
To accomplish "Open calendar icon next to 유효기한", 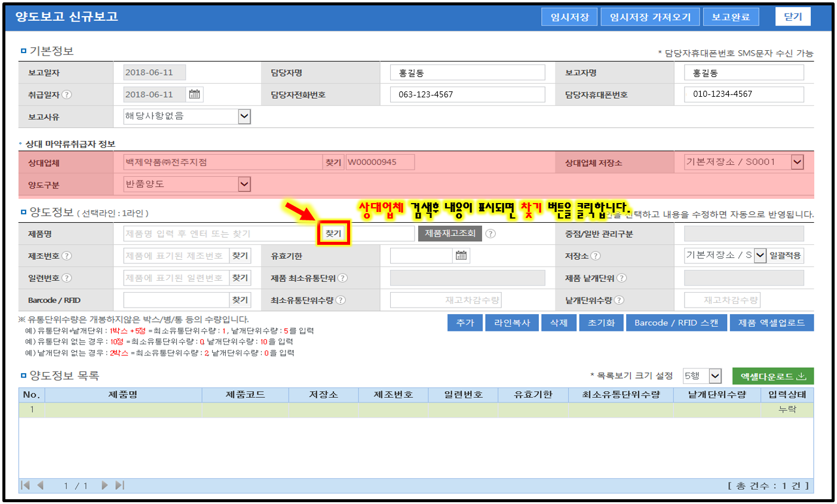I will (461, 256).
